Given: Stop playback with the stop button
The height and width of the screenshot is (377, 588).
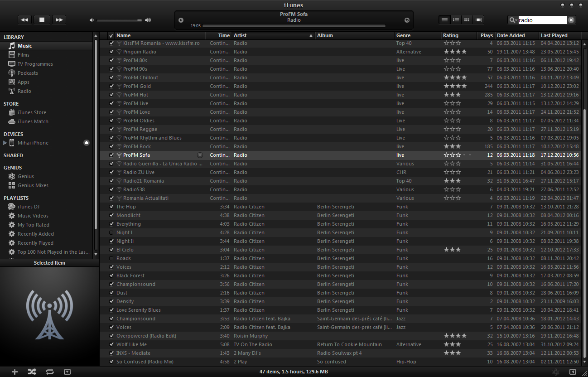Looking at the screenshot, I should (42, 20).
